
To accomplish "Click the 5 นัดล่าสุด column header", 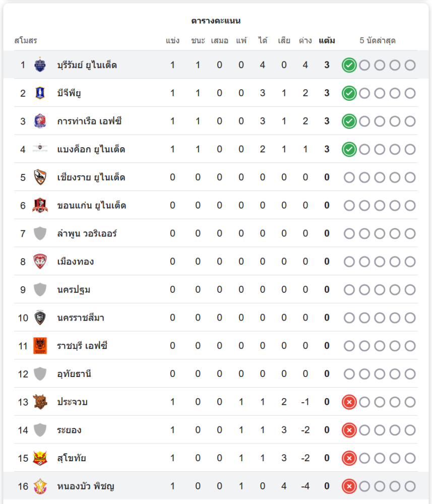I will pos(378,40).
